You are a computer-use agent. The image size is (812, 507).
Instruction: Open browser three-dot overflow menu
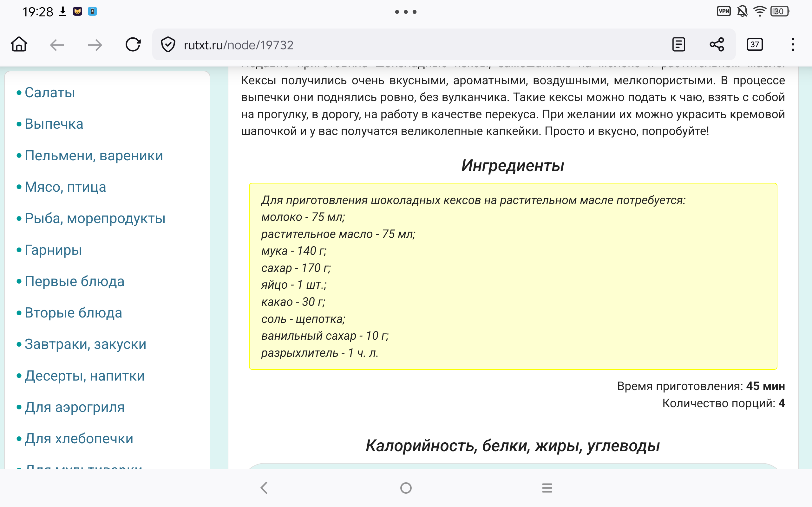tap(793, 44)
